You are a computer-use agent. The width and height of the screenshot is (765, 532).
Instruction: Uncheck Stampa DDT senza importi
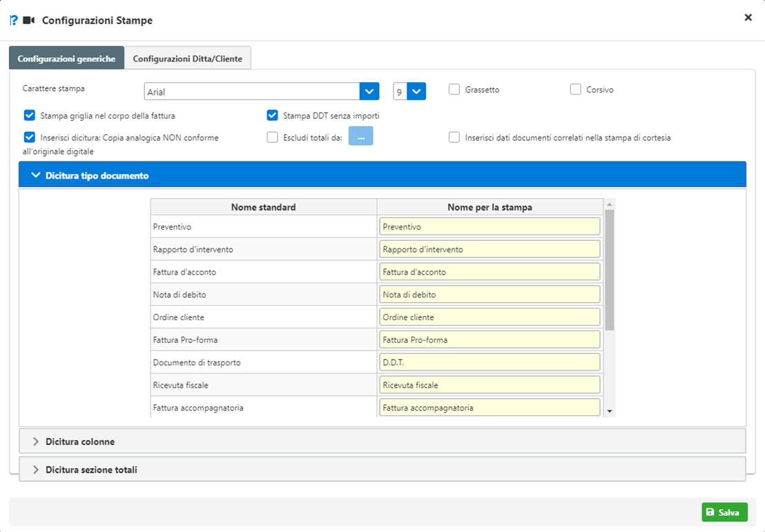point(272,115)
